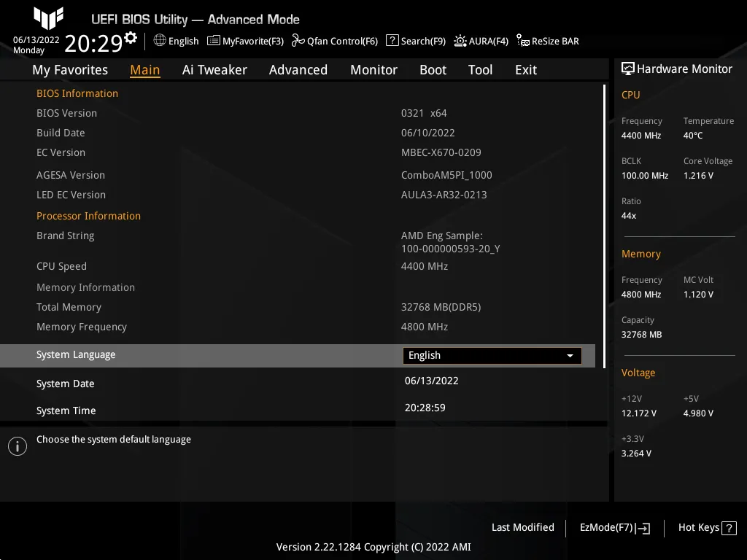747x560 pixels.
Task: Open Qfan Control settings
Action: click(334, 41)
